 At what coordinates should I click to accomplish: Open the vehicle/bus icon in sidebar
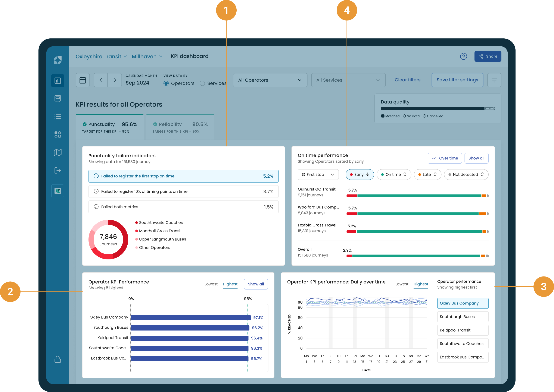(57, 98)
